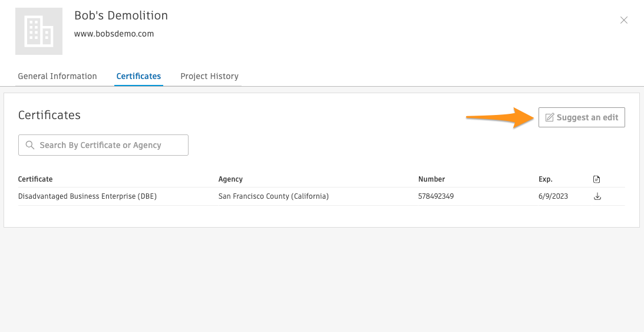Image resolution: width=644 pixels, height=332 pixels.
Task: Click certificate number 578492349
Action: 437,196
